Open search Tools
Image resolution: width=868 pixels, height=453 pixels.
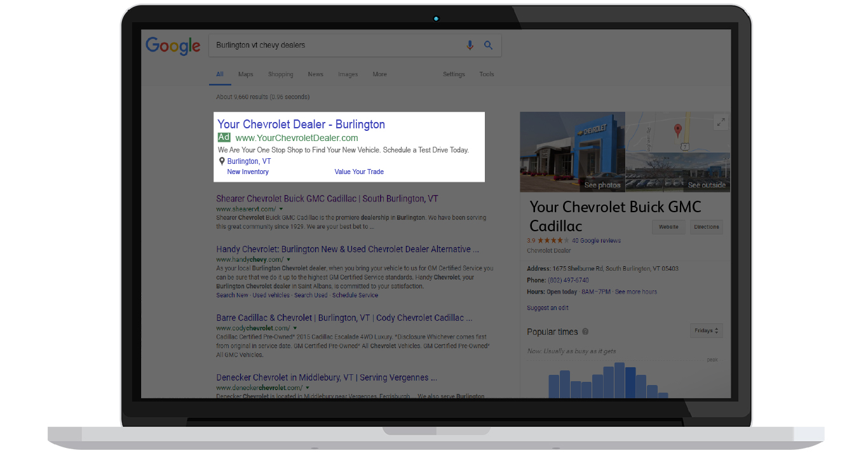click(x=487, y=74)
